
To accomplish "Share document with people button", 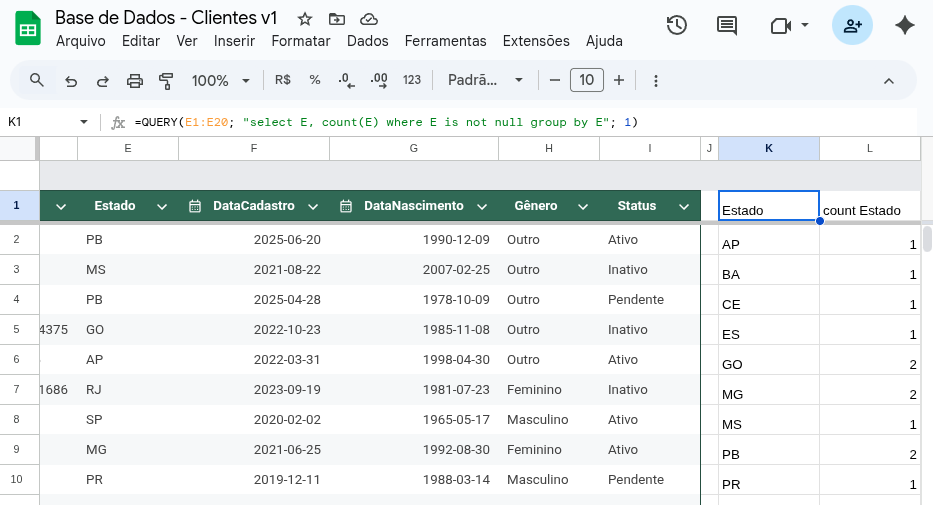I will point(852,26).
